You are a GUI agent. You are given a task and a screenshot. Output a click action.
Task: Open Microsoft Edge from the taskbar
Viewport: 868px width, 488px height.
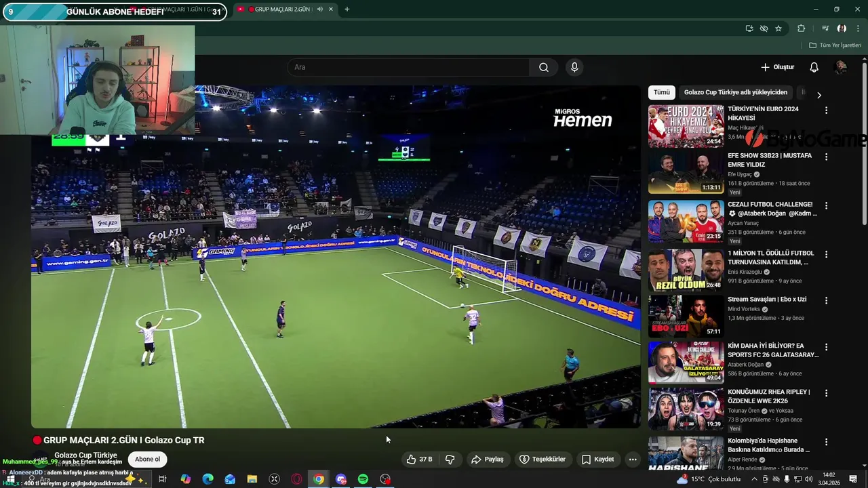(208, 479)
